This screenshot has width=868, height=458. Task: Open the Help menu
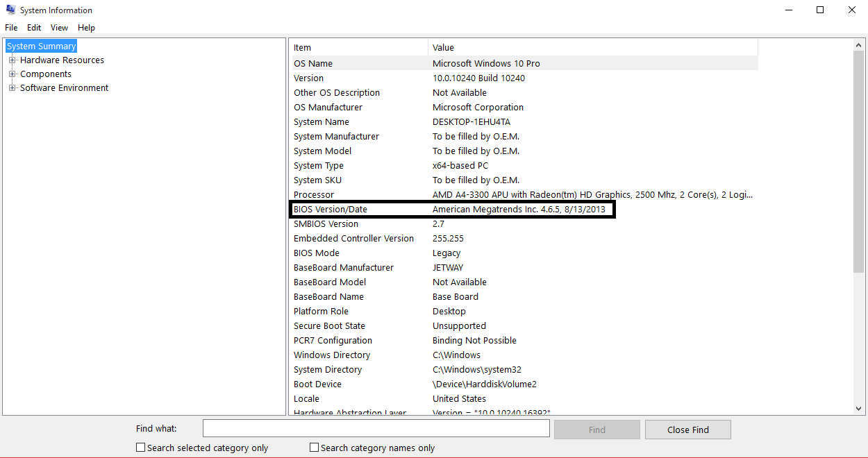[86, 28]
